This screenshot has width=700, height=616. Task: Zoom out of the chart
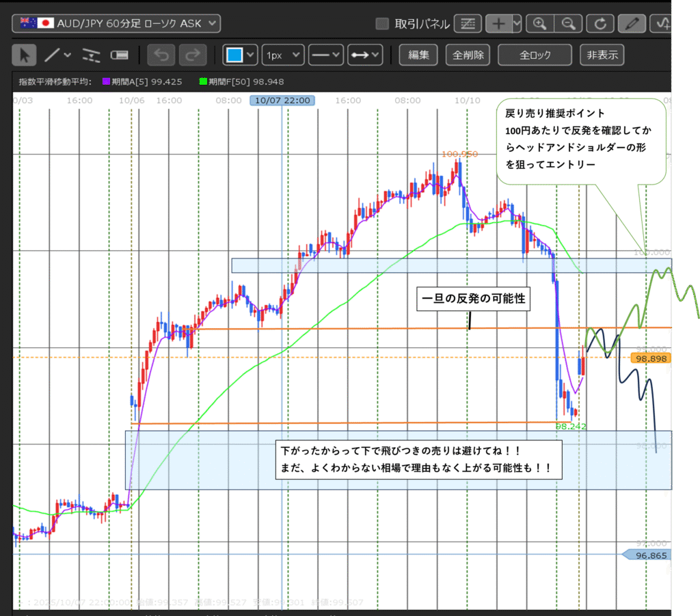point(569,24)
